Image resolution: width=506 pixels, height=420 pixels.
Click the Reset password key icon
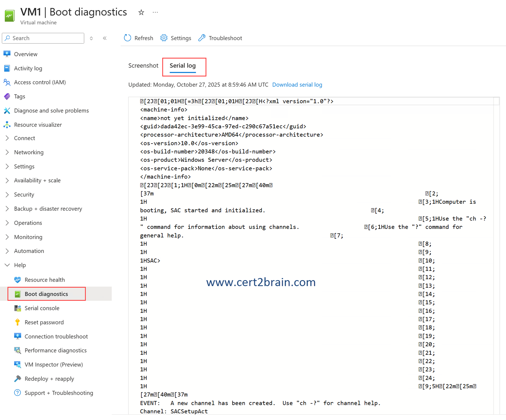point(18,322)
